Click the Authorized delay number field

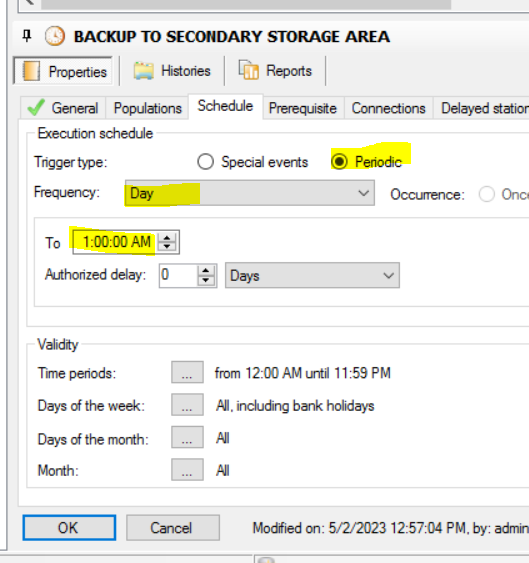tap(178, 275)
